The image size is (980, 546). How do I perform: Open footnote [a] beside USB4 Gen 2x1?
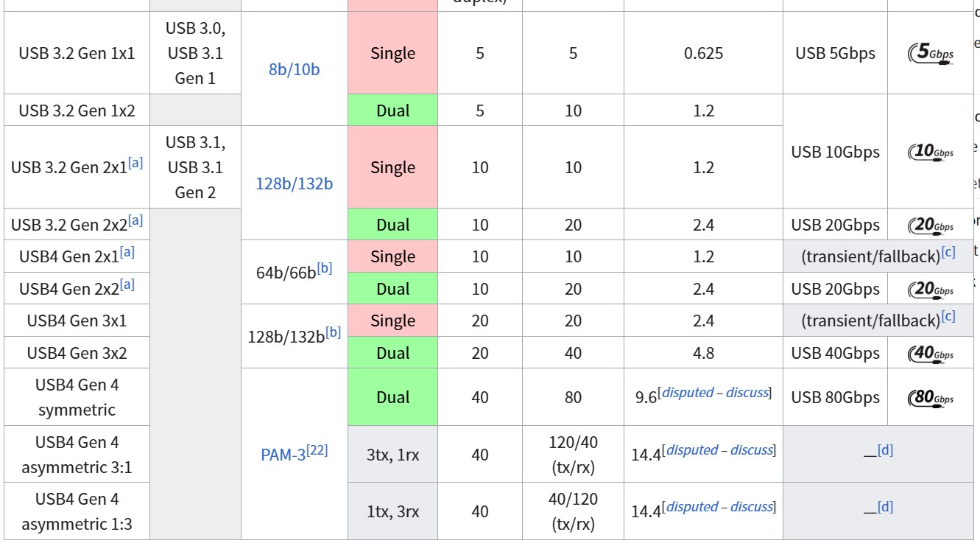click(127, 252)
